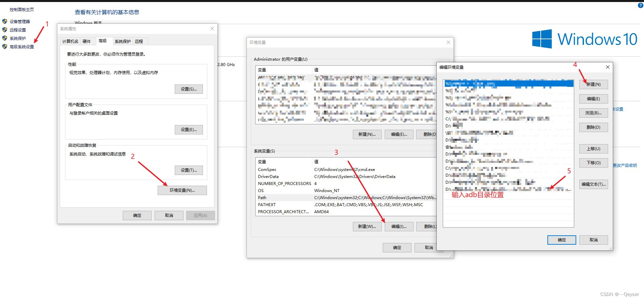The width and height of the screenshot is (644, 300).
Task: Click 新建(N)... under user variables
Action: coord(367,134)
